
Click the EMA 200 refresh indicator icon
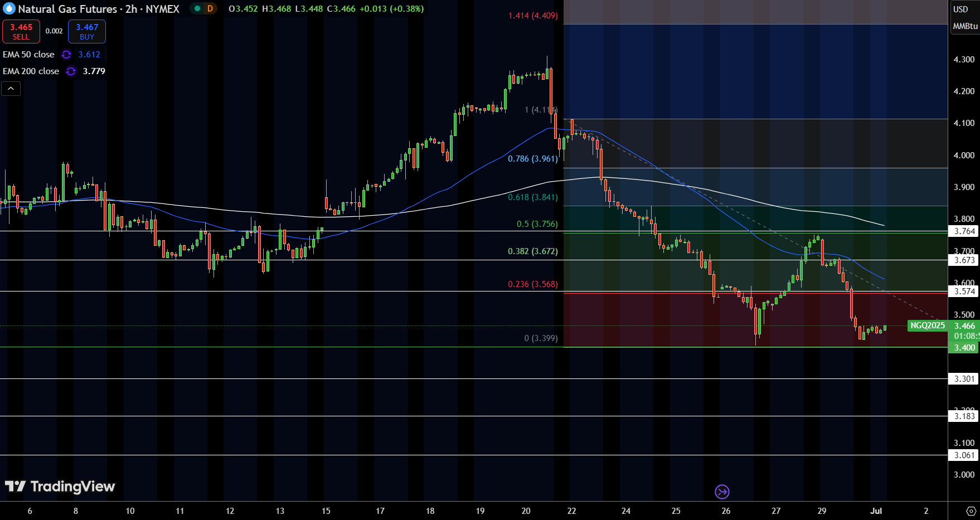[71, 71]
